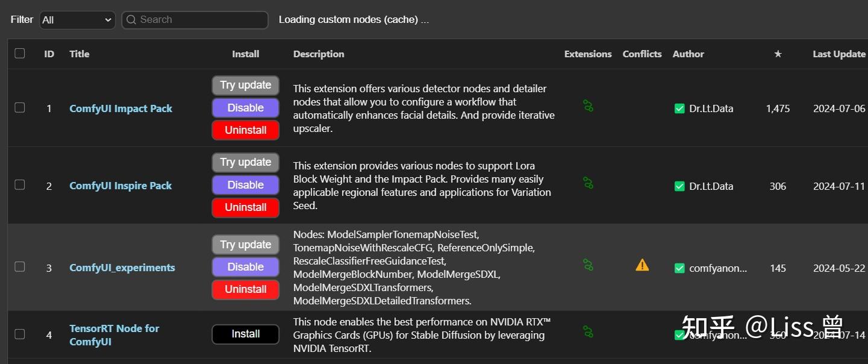Screen dimensions: 868x364
Task: Click extensions icon for ComfyUI_experiments row
Action: point(588,265)
